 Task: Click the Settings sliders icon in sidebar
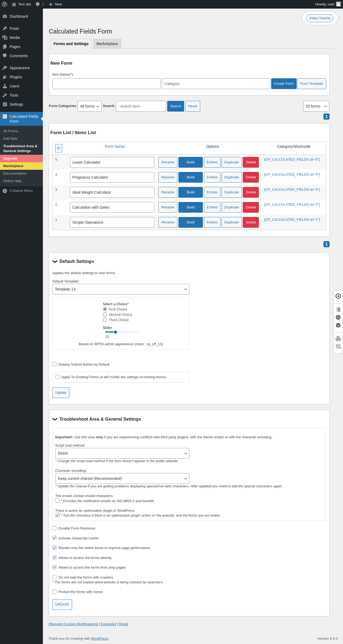point(5,104)
